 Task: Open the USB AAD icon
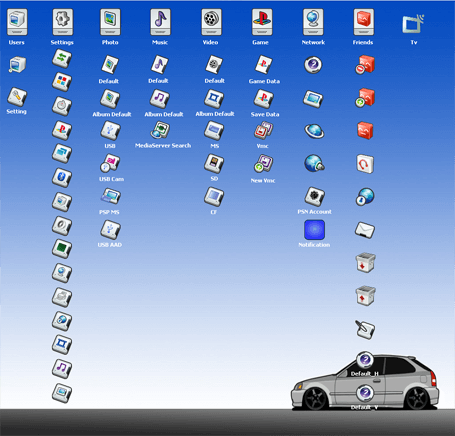pyautogui.click(x=110, y=230)
